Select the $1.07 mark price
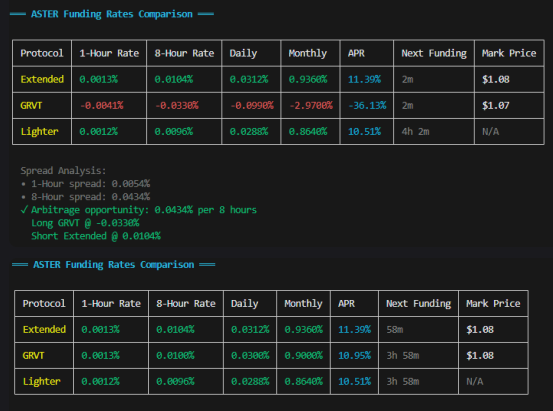The image size is (553, 411). 496,105
